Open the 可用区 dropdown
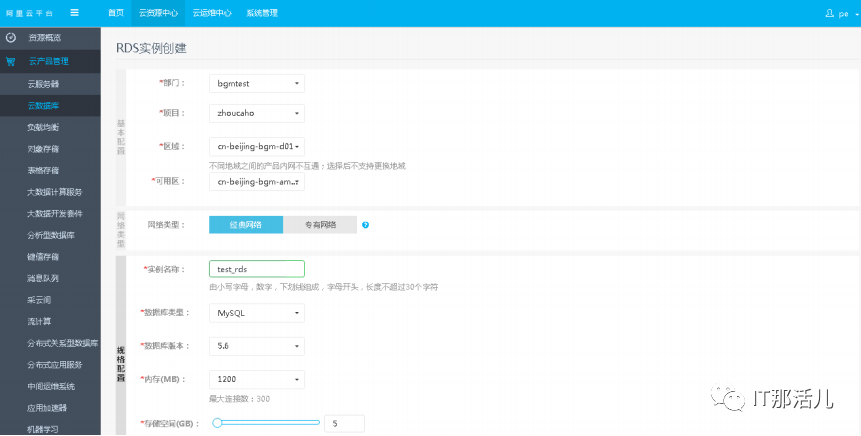The image size is (861, 436). [x=256, y=182]
